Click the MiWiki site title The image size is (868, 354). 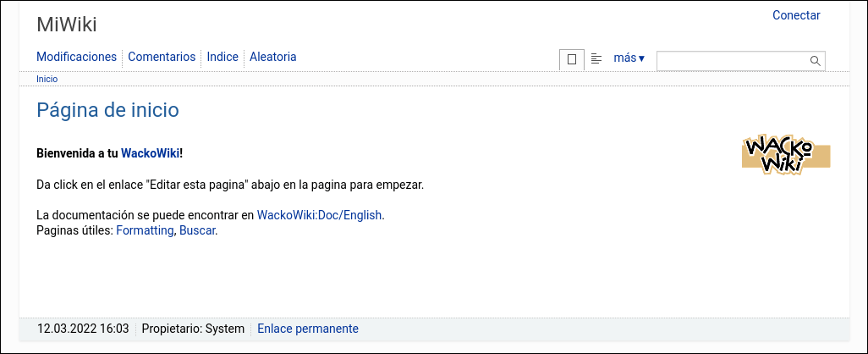click(x=67, y=25)
